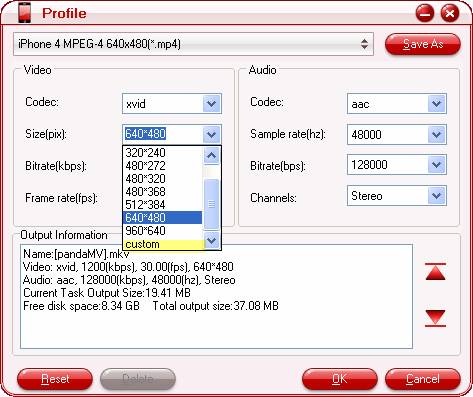Screen dimensions: 473x397
Task: Click the size list scrollbar thumb
Action: point(211,204)
